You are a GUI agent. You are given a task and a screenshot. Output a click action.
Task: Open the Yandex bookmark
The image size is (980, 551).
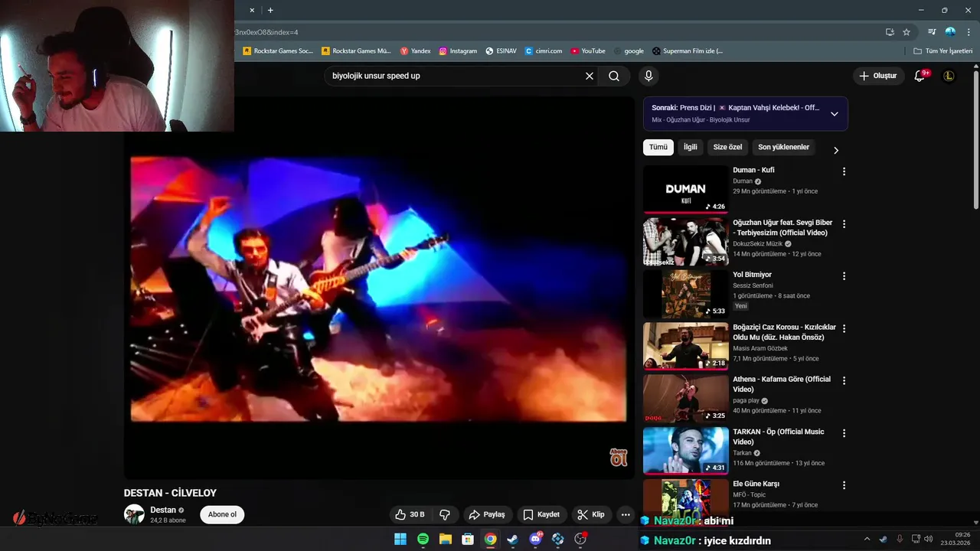click(415, 51)
